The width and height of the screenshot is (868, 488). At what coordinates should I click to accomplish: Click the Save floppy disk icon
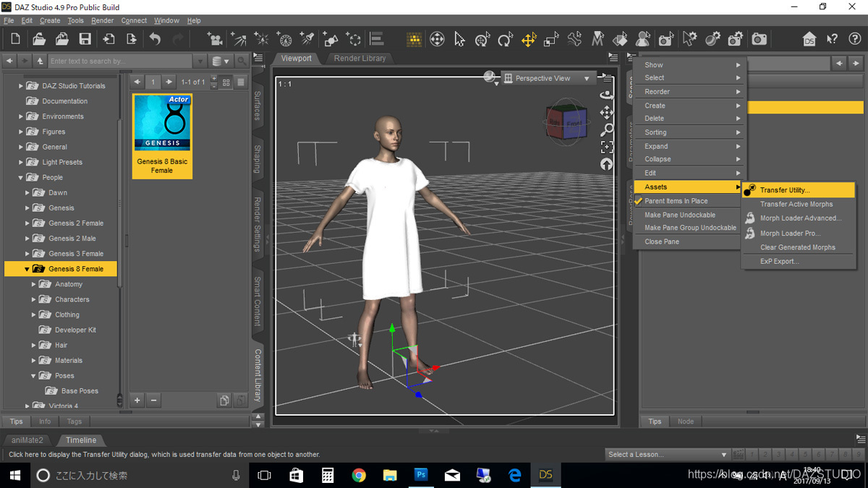pos(85,39)
